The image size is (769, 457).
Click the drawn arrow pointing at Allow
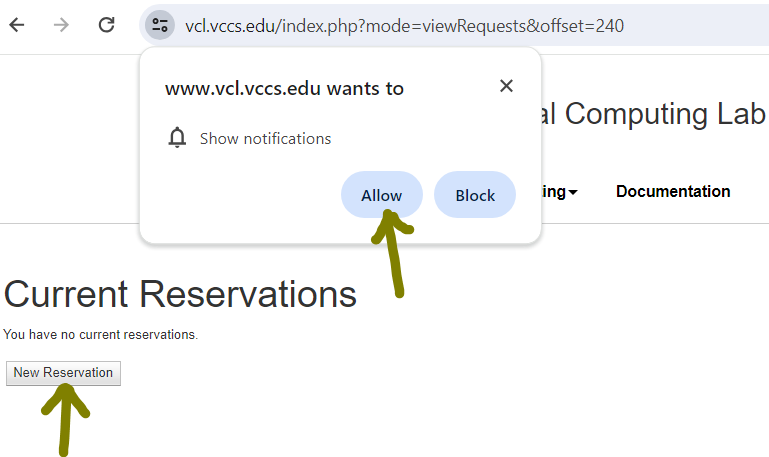392,254
